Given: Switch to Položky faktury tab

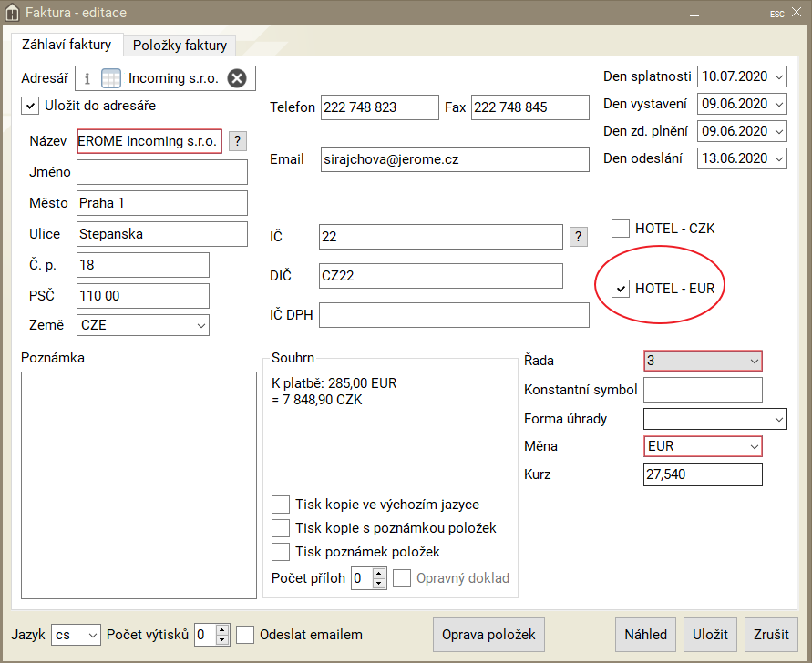Looking at the screenshot, I should [x=180, y=46].
